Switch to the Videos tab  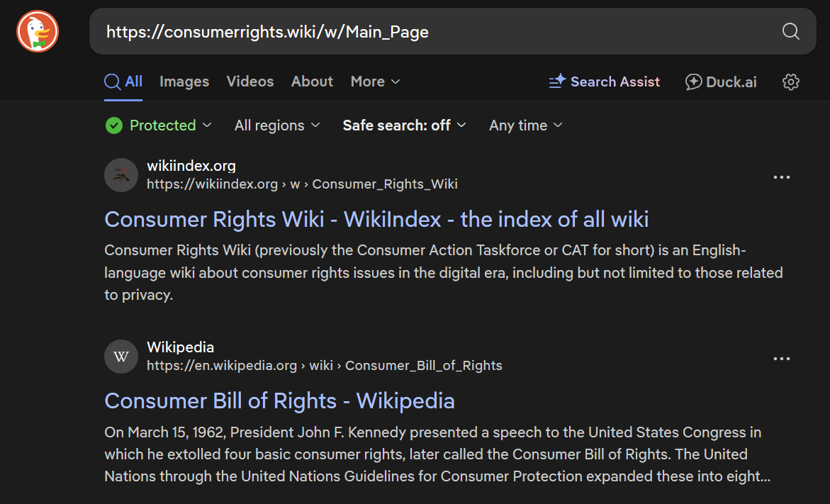point(250,82)
